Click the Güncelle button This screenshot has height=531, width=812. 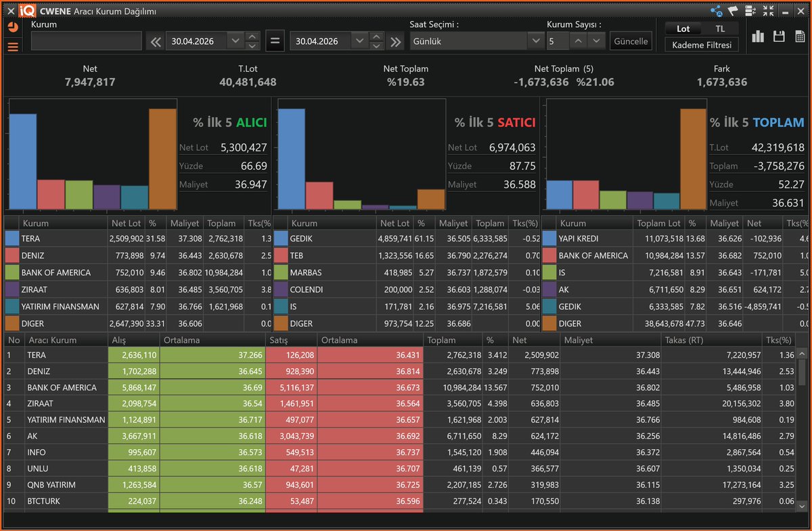pos(631,41)
